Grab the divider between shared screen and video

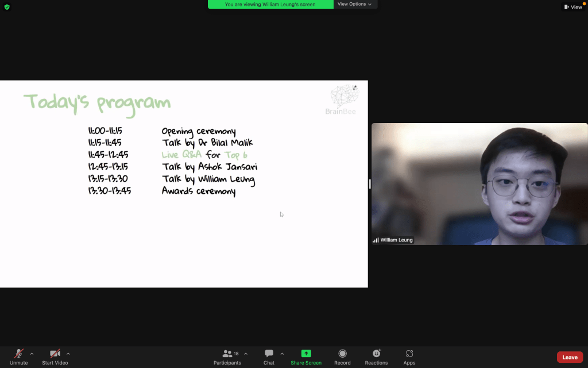370,184
